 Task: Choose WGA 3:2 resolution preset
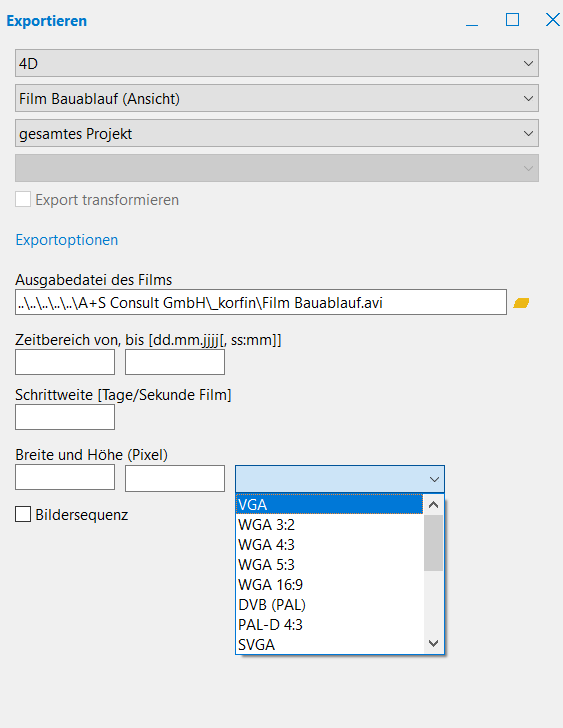click(330, 525)
